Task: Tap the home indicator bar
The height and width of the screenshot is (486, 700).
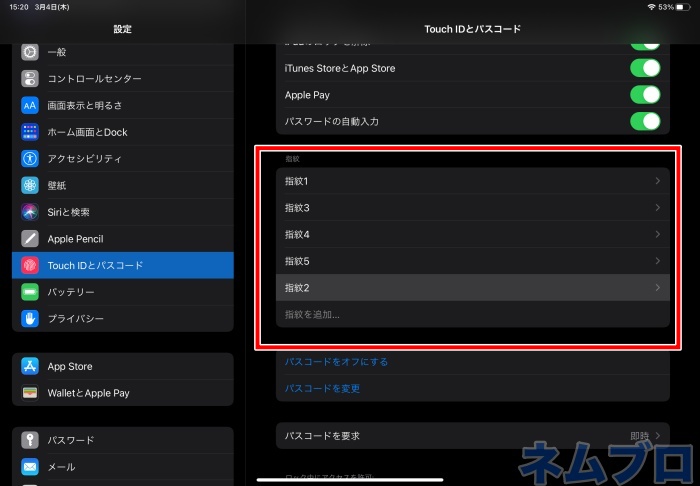Action: click(x=350, y=480)
